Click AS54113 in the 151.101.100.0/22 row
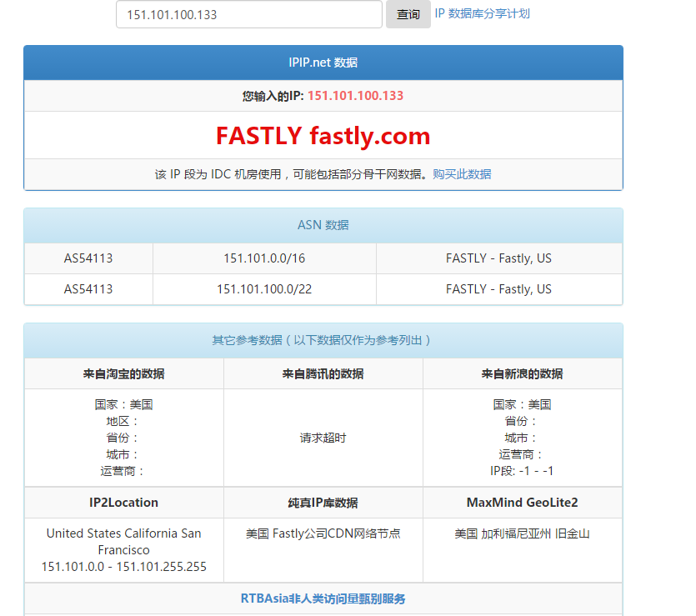 pos(88,289)
